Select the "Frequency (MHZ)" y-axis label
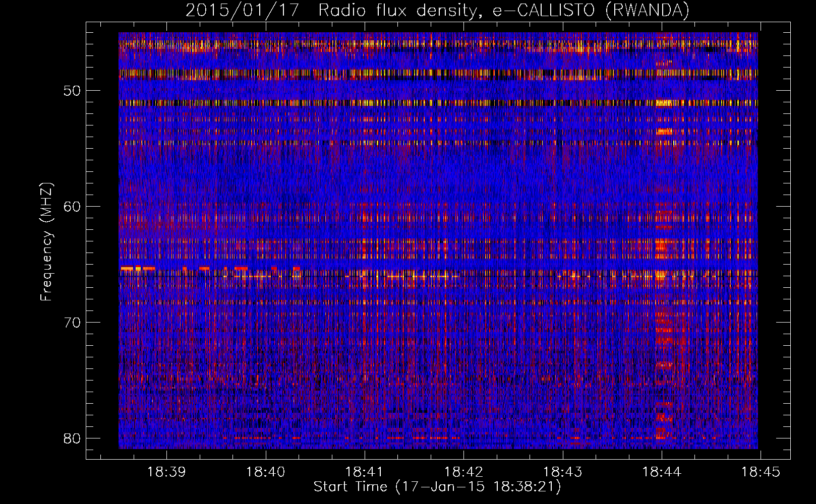Image resolution: width=816 pixels, height=504 pixels. [x=46, y=242]
